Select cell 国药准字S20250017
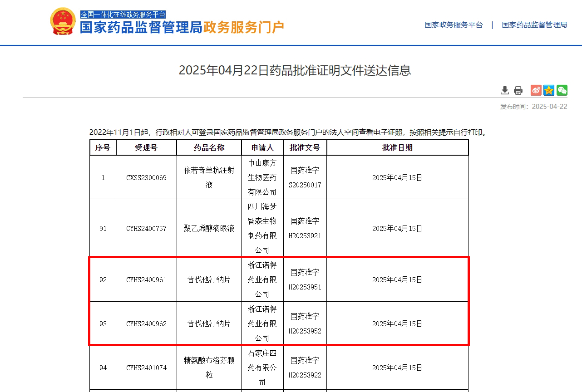 tap(305, 178)
